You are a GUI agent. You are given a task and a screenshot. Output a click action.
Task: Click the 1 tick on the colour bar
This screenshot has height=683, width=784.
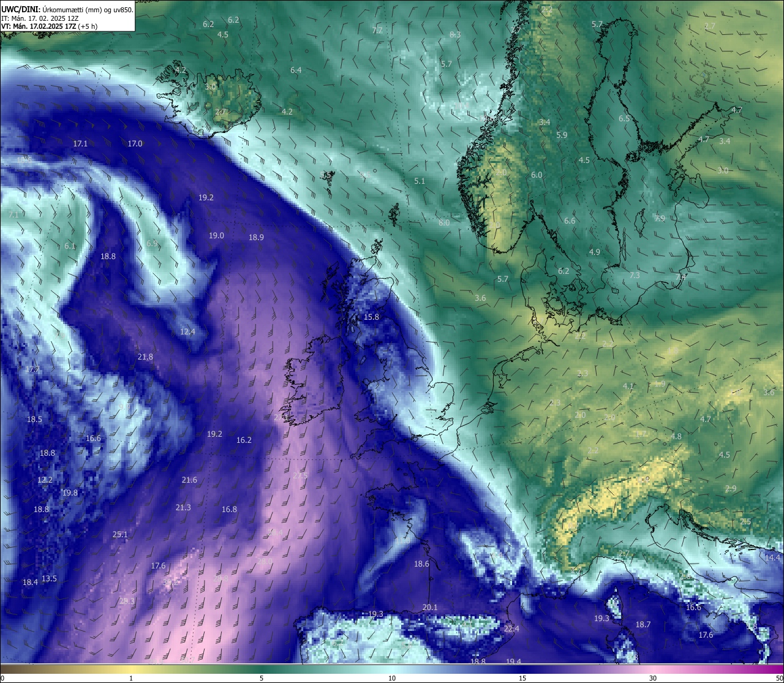(130, 678)
